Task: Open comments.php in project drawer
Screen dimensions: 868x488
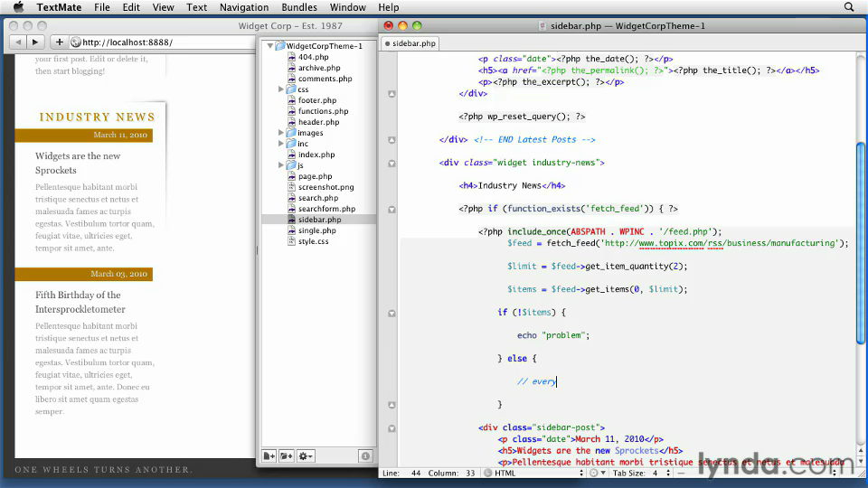Action: coord(325,79)
